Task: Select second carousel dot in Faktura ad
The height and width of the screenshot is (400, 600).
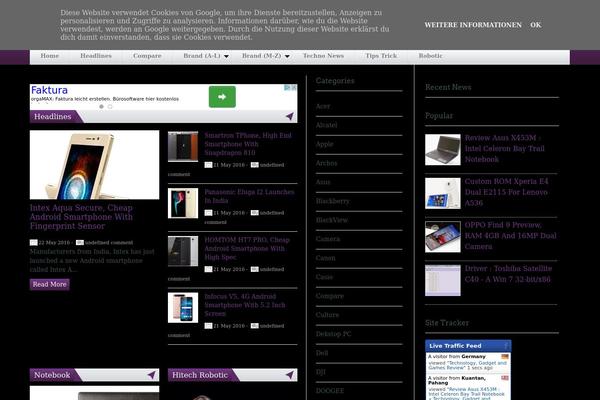Action: pyautogui.click(x=110, y=106)
